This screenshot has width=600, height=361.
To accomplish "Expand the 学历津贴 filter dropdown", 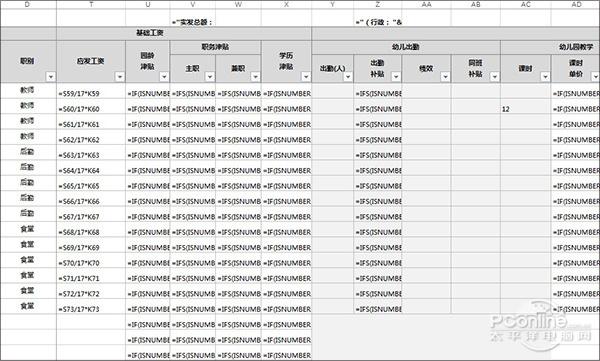I will (306, 77).
